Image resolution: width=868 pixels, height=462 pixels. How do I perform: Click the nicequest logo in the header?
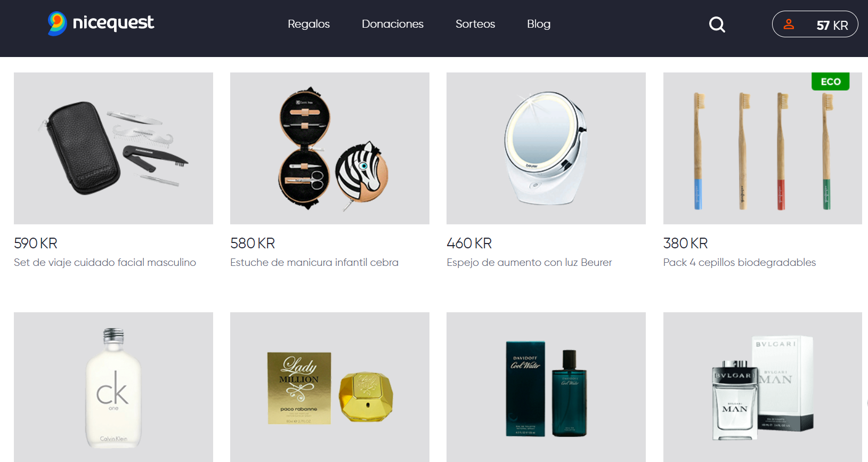(101, 23)
